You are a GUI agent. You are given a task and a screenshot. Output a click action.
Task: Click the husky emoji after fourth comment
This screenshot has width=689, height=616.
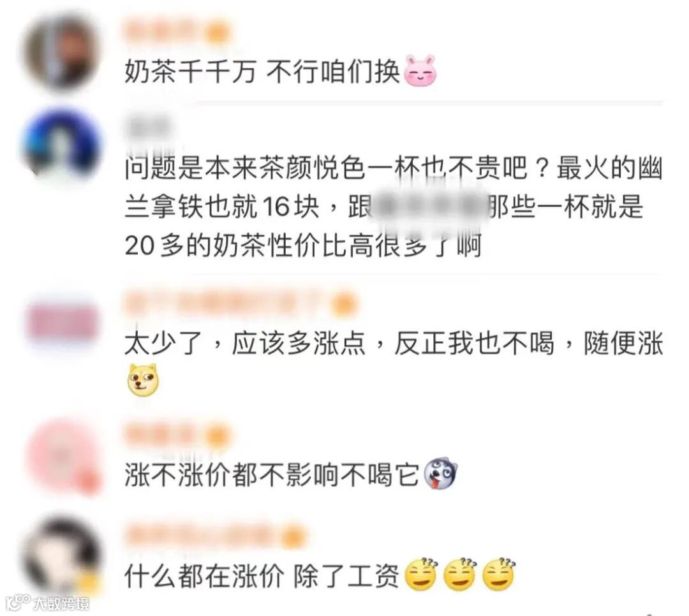(x=441, y=473)
